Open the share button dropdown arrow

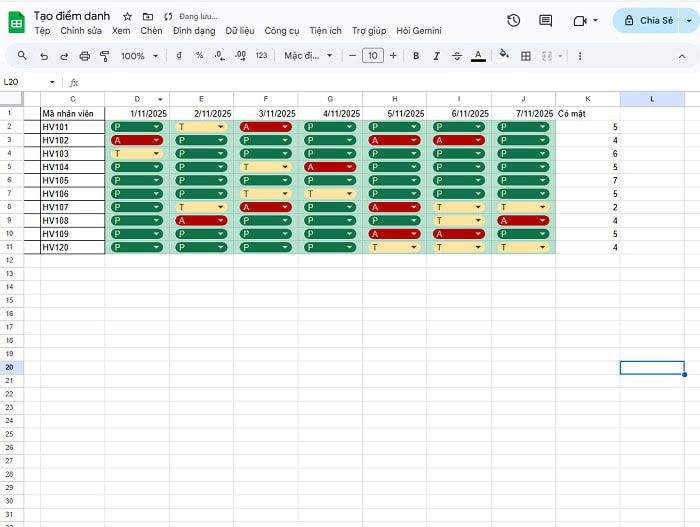[x=689, y=21]
